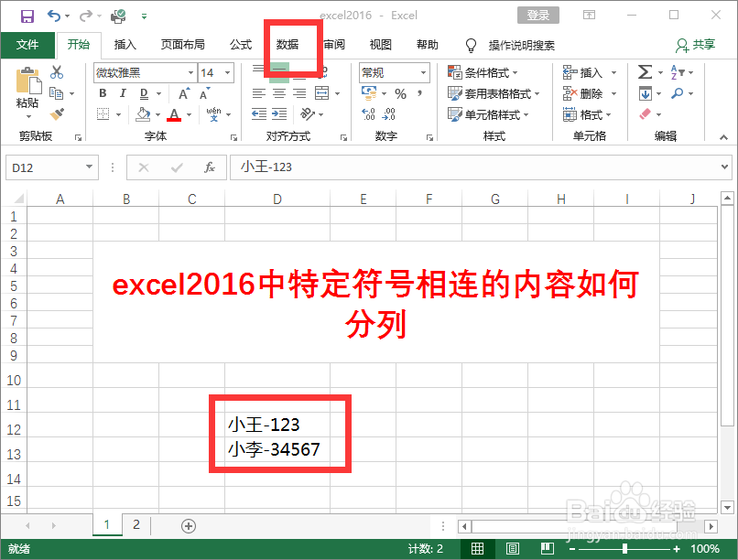Increase decimal places
738x560 pixels.
click(368, 114)
